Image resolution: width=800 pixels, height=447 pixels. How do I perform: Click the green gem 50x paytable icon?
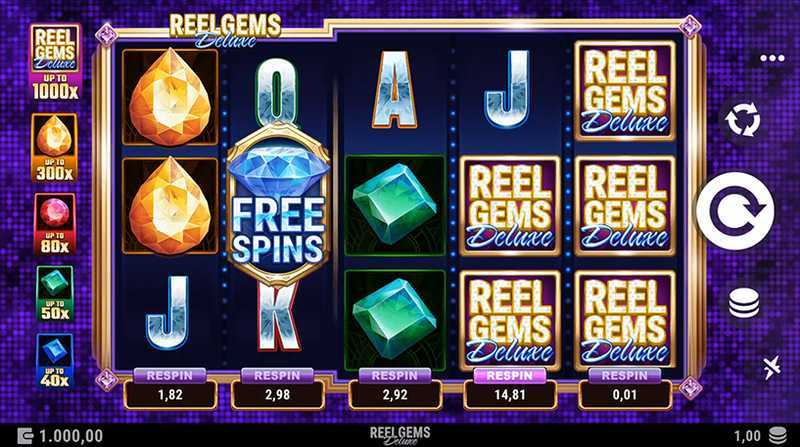[55, 293]
